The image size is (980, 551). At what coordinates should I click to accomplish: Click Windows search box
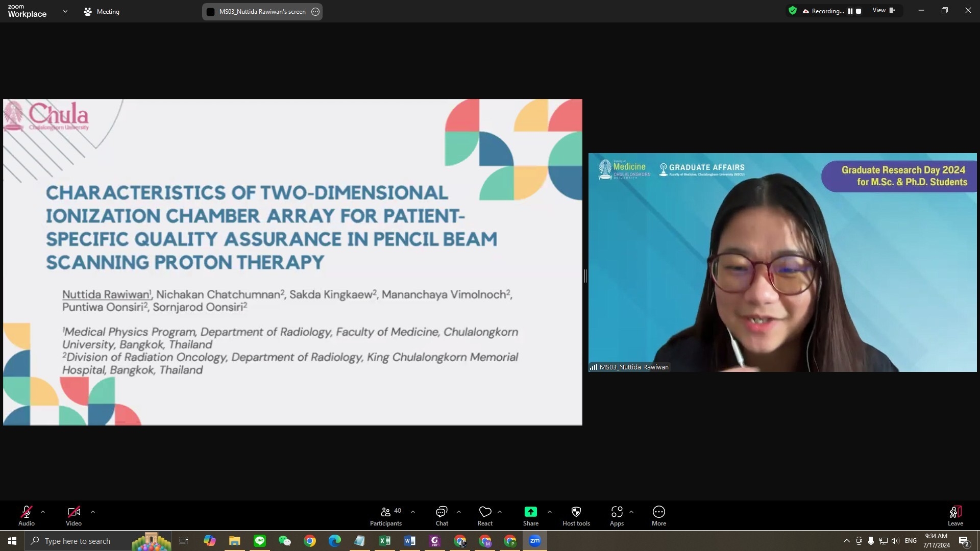coord(77,541)
